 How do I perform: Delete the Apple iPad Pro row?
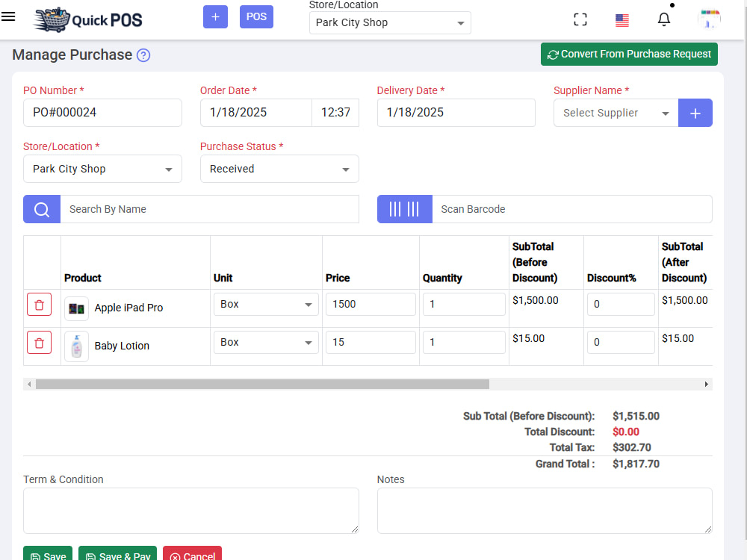coord(39,305)
